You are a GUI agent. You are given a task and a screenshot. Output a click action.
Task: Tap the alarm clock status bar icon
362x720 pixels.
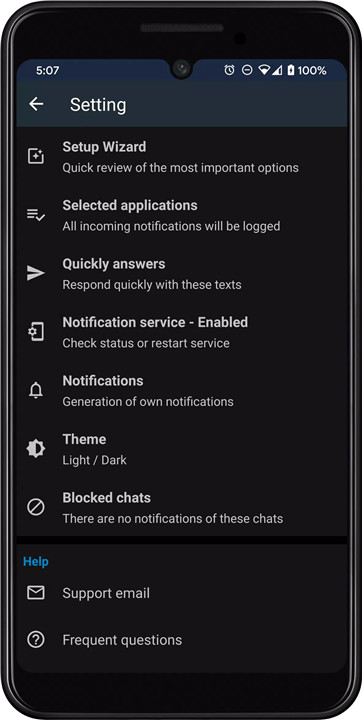point(229,70)
